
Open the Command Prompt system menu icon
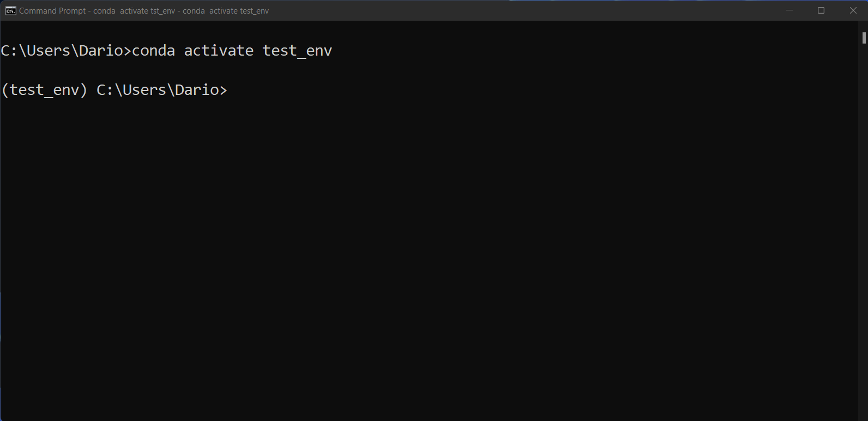[x=10, y=11]
